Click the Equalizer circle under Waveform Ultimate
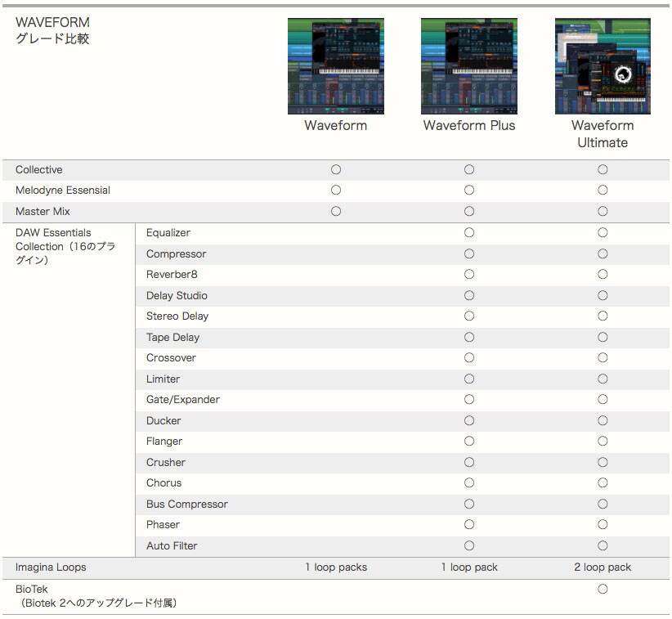The image size is (672, 619). pyautogui.click(x=603, y=233)
